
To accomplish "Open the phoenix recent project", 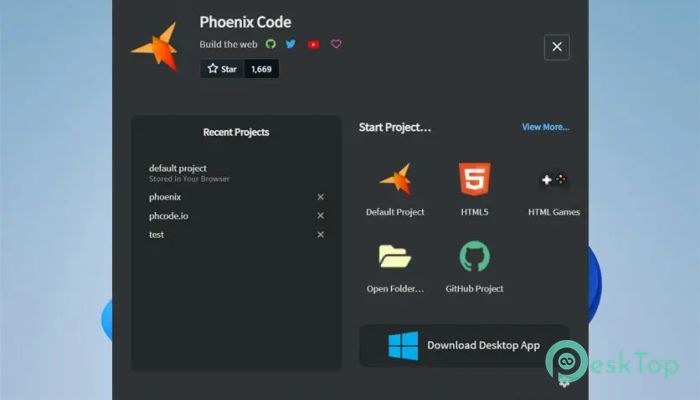I will pos(165,197).
